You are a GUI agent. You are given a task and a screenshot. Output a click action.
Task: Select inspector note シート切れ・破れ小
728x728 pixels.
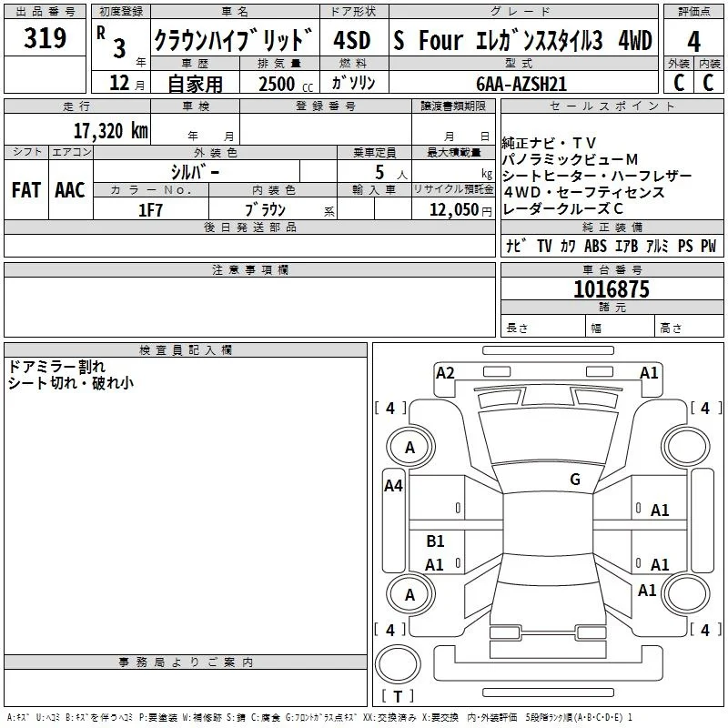pyautogui.click(x=71, y=383)
